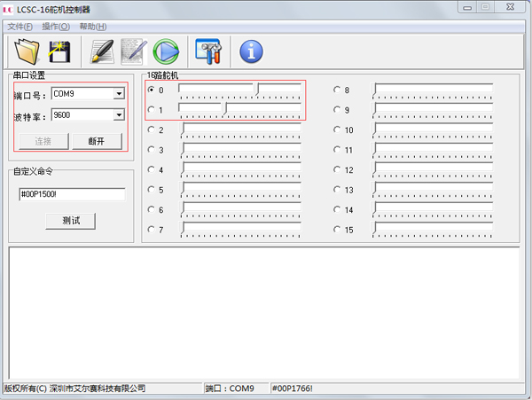Click the pen writing edit icon
The width and height of the screenshot is (532, 400).
pyautogui.click(x=102, y=51)
